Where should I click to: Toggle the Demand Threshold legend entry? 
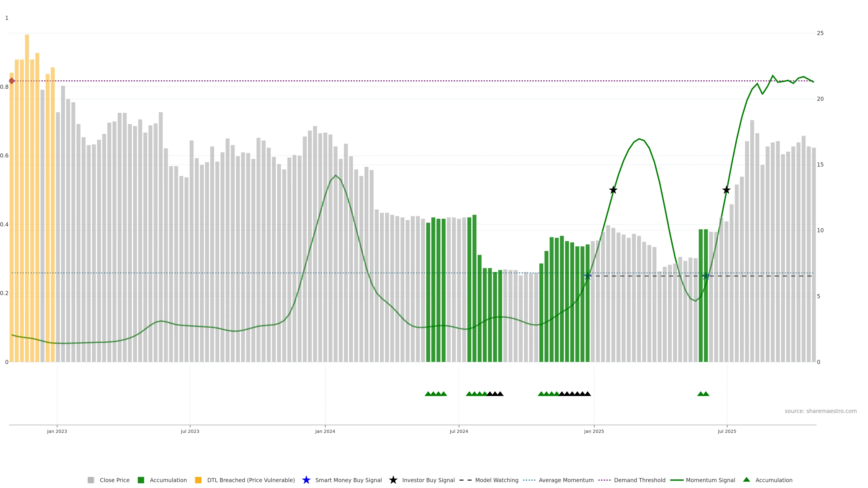click(x=639, y=480)
